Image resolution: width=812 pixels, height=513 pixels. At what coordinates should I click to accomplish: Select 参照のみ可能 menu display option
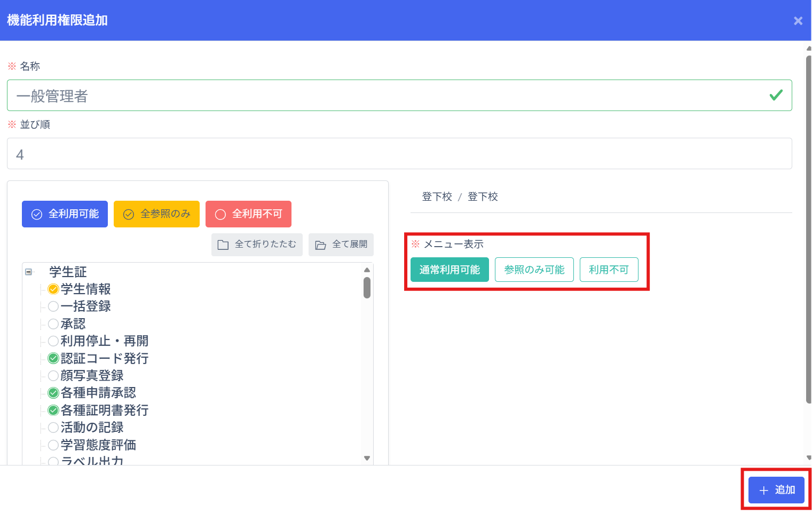[x=534, y=270]
